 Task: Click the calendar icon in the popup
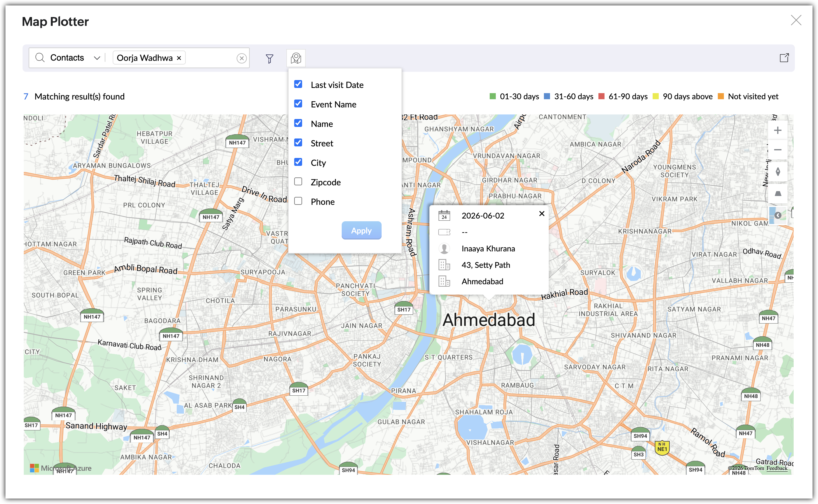(x=444, y=216)
